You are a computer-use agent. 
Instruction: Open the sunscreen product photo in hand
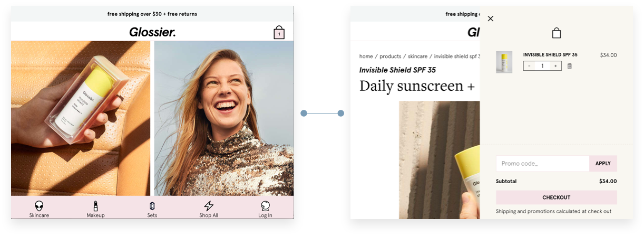coord(81,118)
